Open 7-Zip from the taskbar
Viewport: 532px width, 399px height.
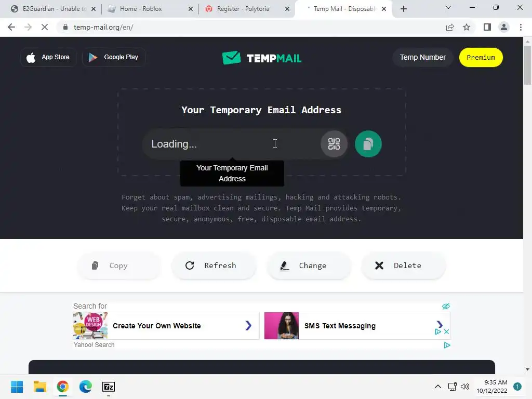(x=109, y=387)
